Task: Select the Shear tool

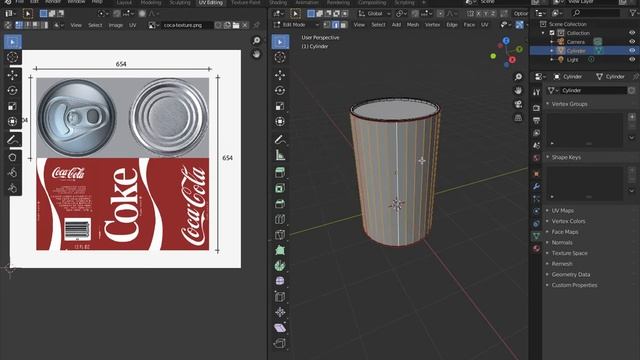Action: pyautogui.click(x=280, y=328)
